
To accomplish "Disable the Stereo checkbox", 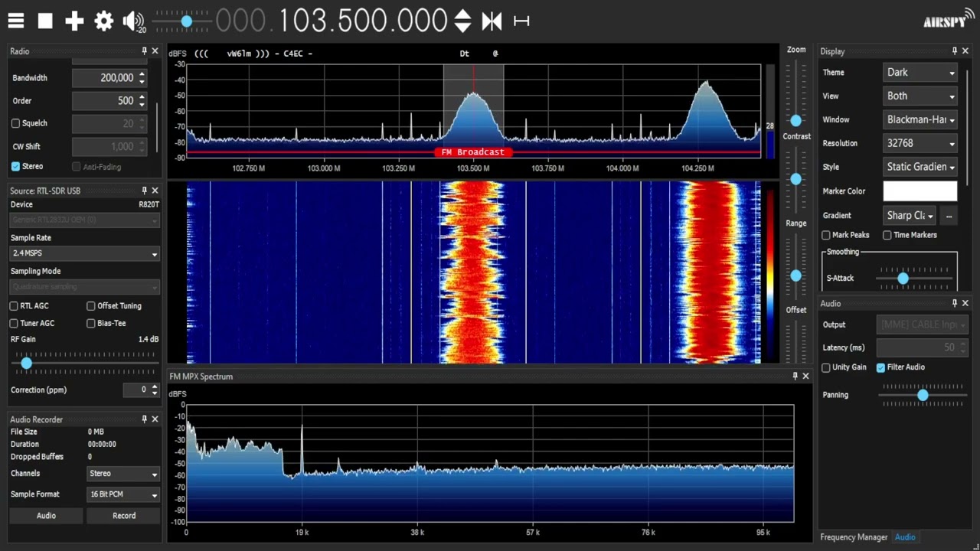I will point(15,166).
